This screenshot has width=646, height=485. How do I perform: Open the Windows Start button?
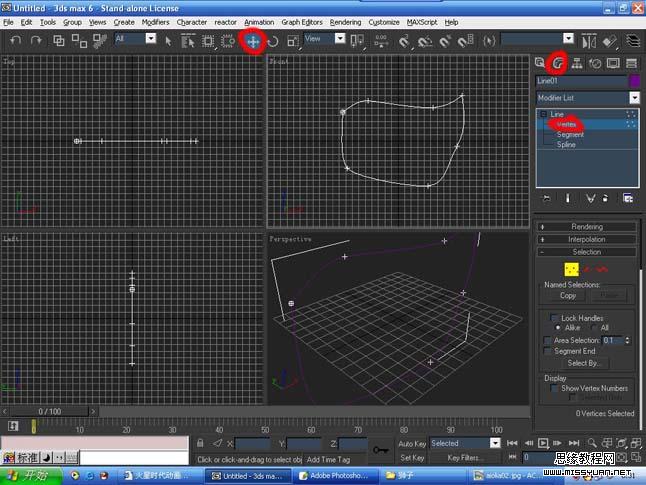(31, 476)
